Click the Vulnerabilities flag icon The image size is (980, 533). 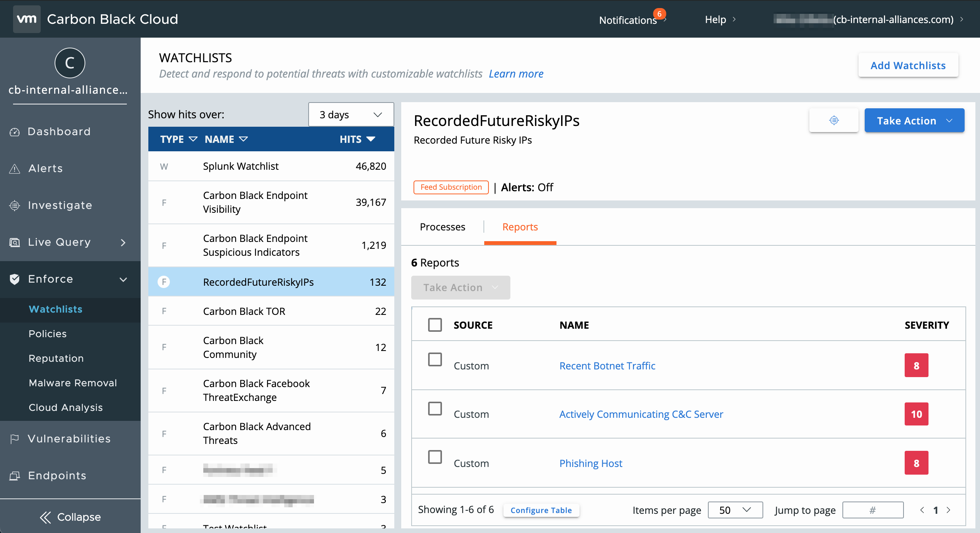[15, 439]
